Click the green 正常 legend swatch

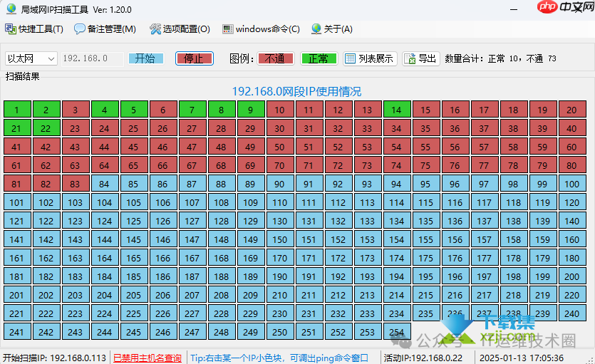pos(318,58)
